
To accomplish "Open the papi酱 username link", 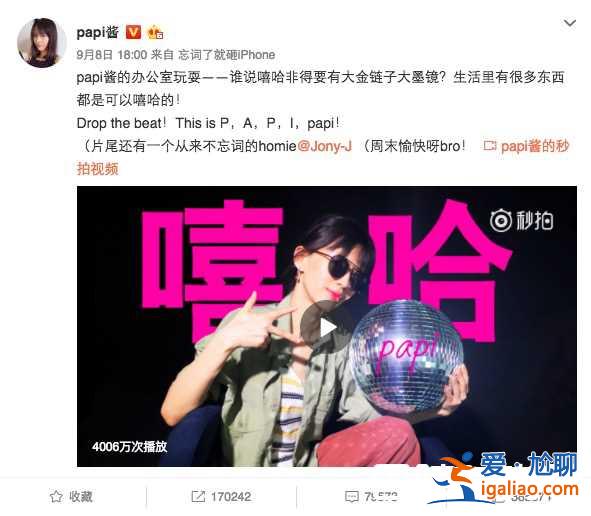I will 98,32.
